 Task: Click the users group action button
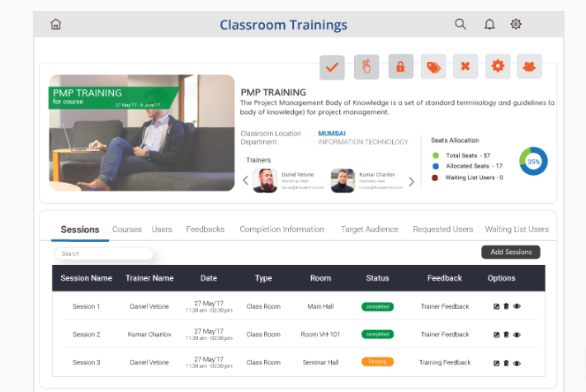tap(529, 67)
